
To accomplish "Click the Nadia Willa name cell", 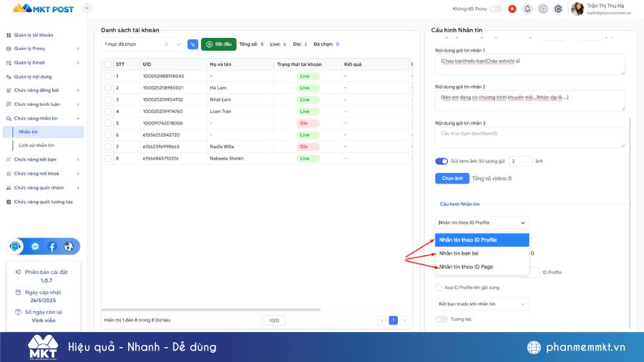I will pyautogui.click(x=222, y=147).
